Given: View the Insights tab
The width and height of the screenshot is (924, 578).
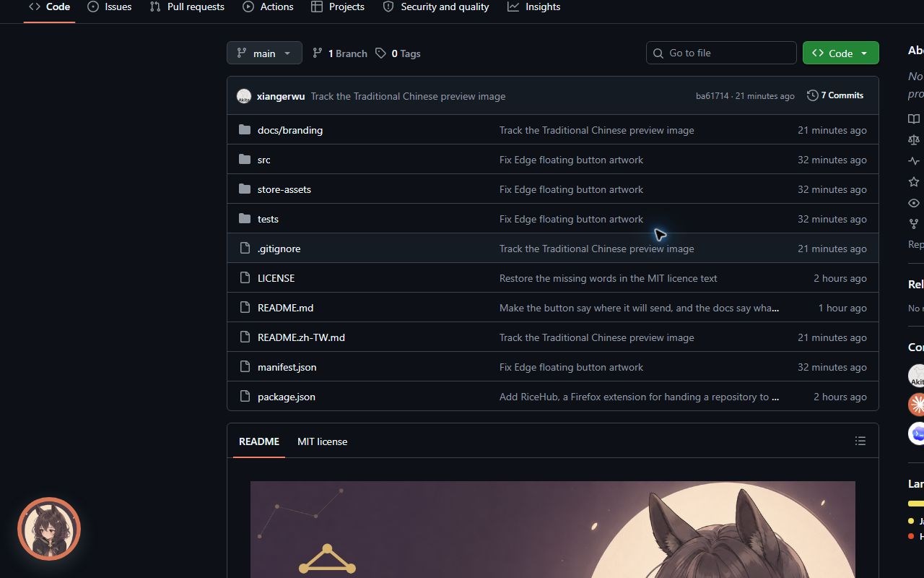Looking at the screenshot, I should coord(534,7).
